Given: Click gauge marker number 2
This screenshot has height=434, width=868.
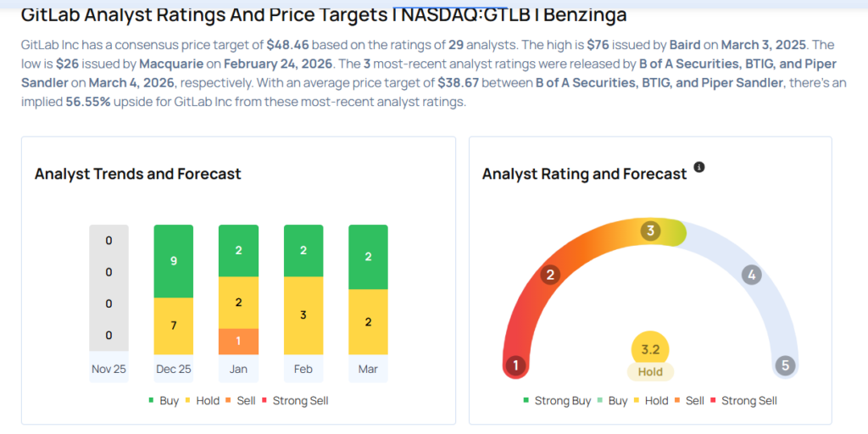Looking at the screenshot, I should pyautogui.click(x=550, y=275).
